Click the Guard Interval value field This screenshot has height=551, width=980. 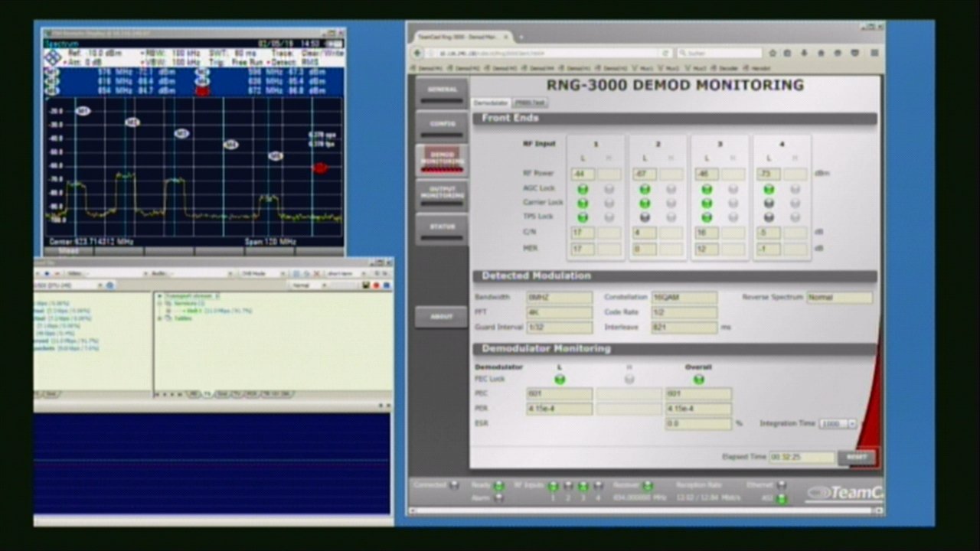559,328
